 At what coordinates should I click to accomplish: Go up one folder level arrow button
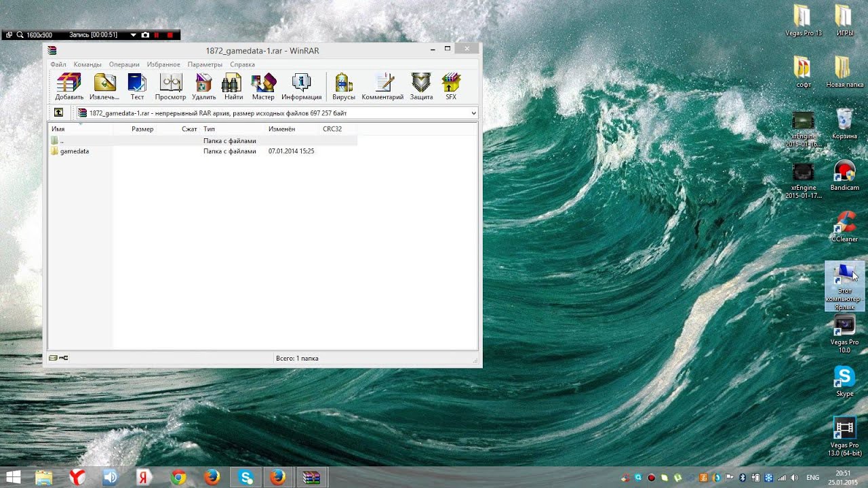(59, 113)
